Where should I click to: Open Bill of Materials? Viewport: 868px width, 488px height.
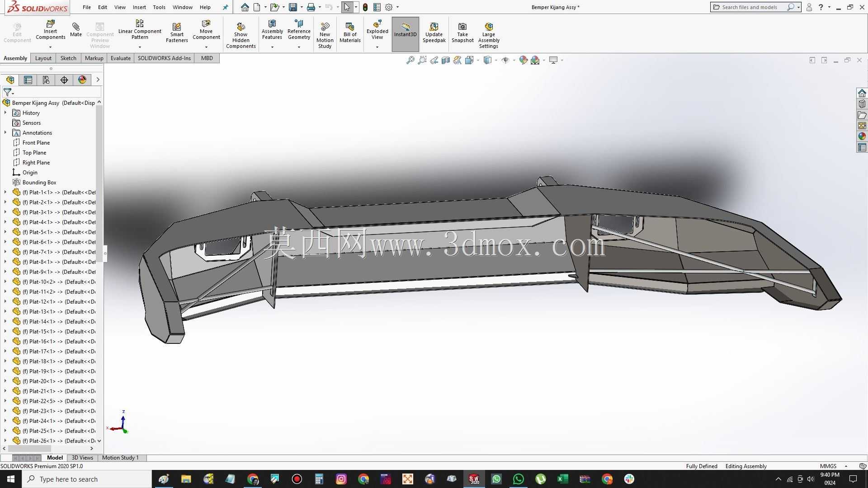click(x=350, y=33)
